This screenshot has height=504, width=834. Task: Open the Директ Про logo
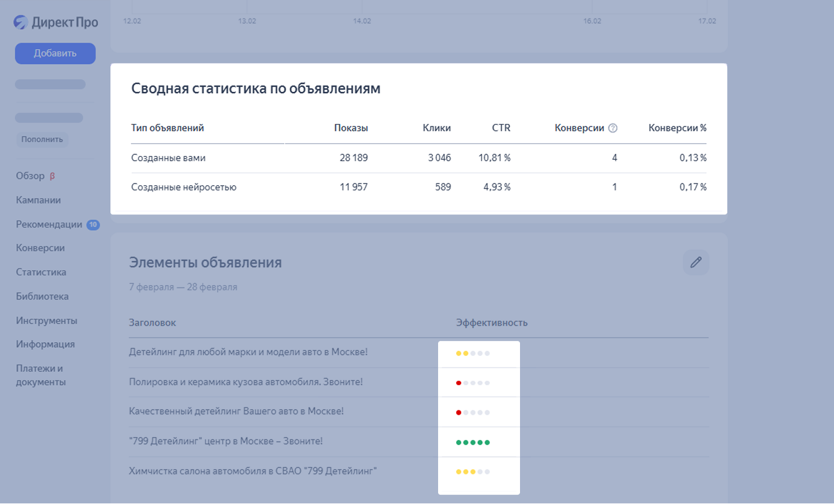tap(56, 22)
